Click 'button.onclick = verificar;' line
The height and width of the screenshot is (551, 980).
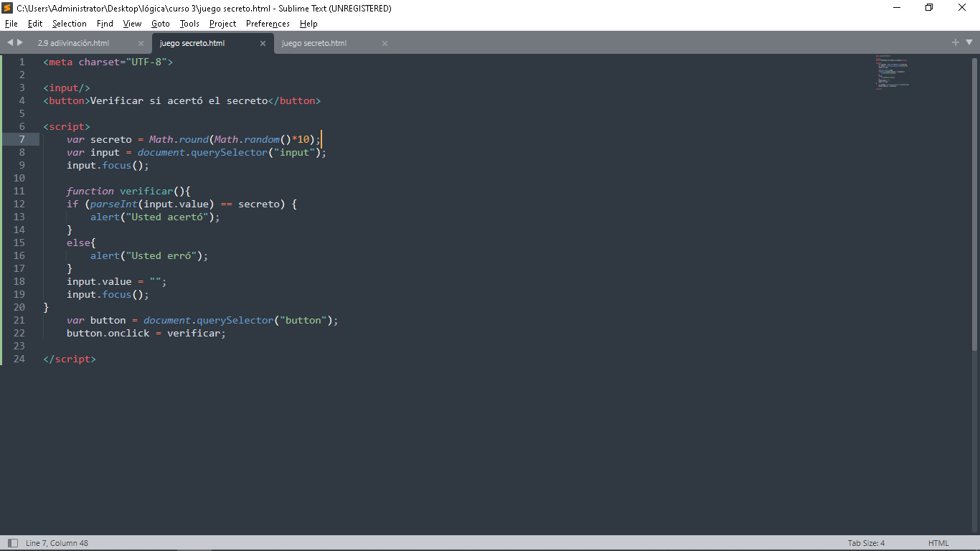click(146, 333)
